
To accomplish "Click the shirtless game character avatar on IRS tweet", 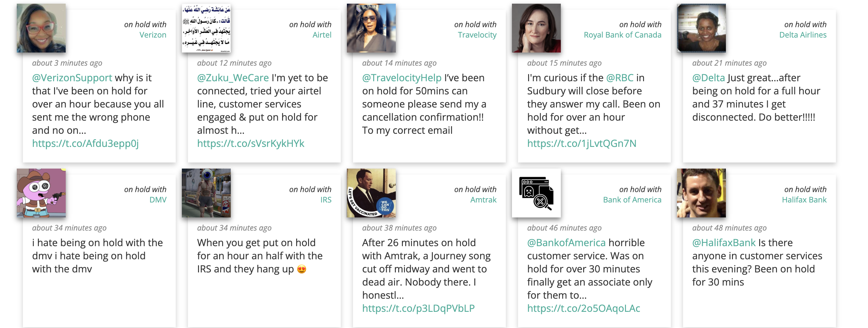I will pyautogui.click(x=206, y=194).
